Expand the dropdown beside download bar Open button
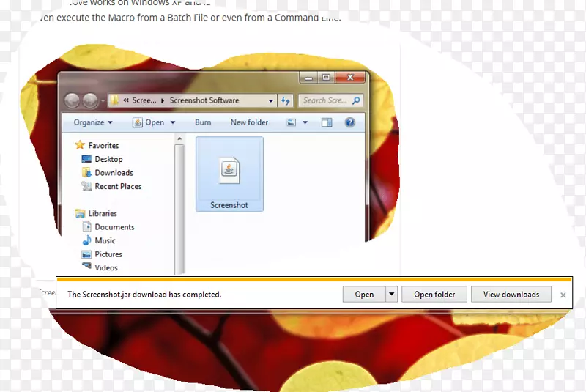This screenshot has width=586, height=392. 391,295
